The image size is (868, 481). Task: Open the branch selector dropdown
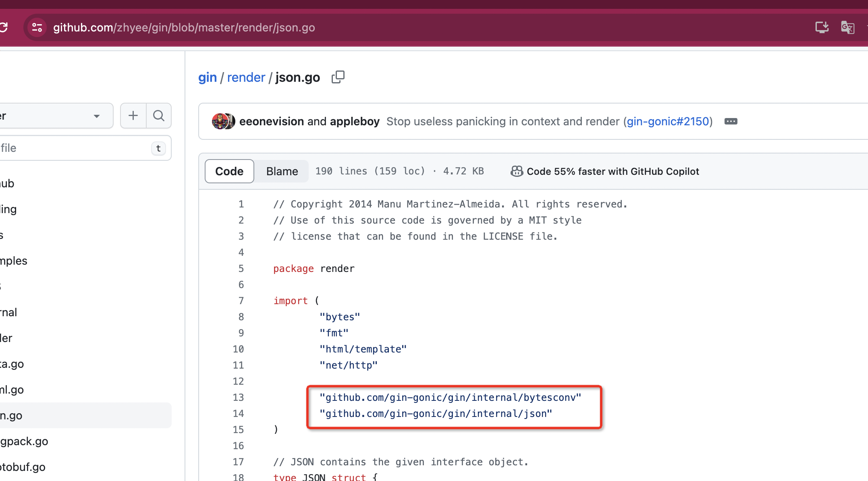click(x=56, y=116)
